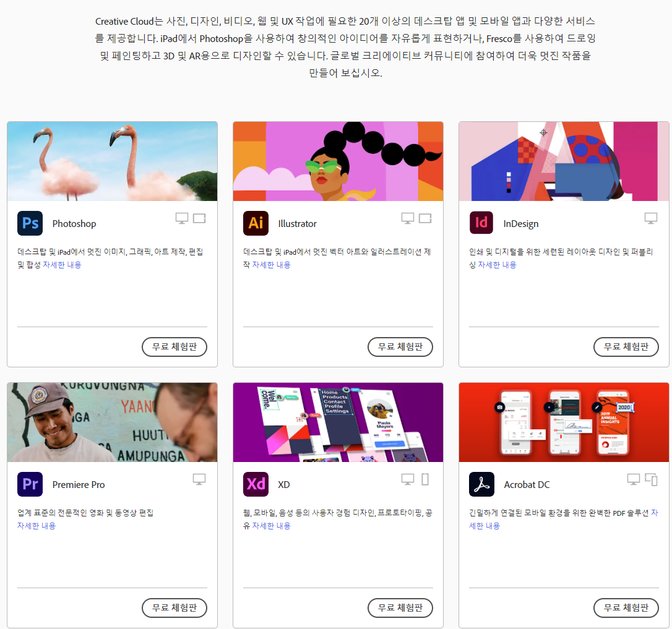Click the XD product name text

pyautogui.click(x=284, y=485)
